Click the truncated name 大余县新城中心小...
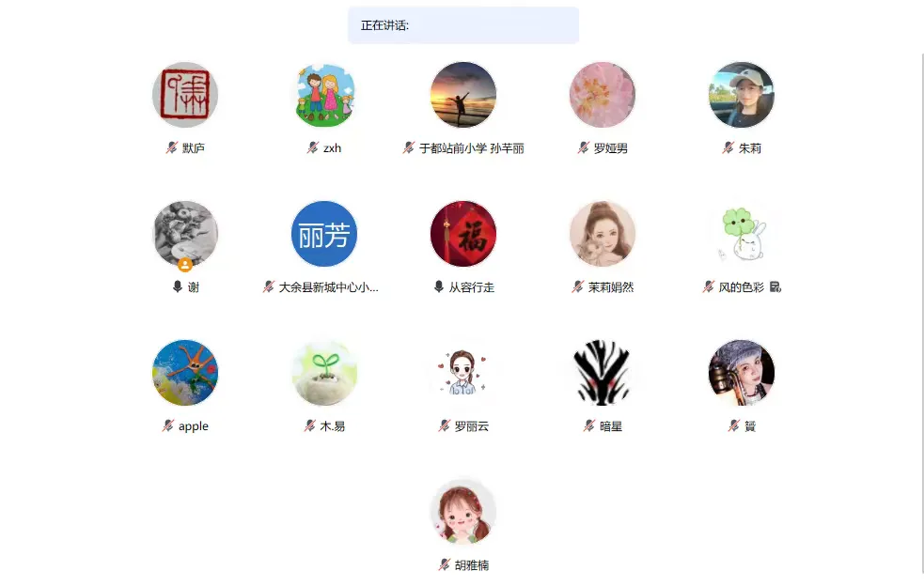This screenshot has width=924, height=587. pos(328,287)
